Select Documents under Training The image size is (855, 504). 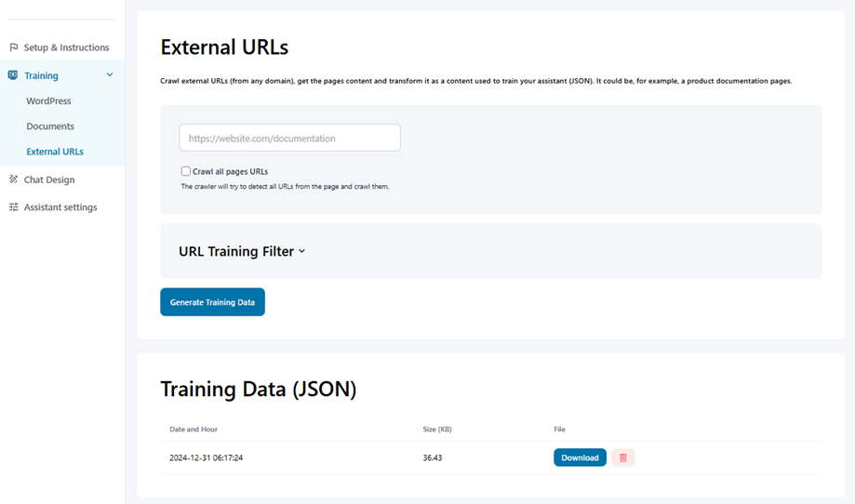[x=50, y=126]
